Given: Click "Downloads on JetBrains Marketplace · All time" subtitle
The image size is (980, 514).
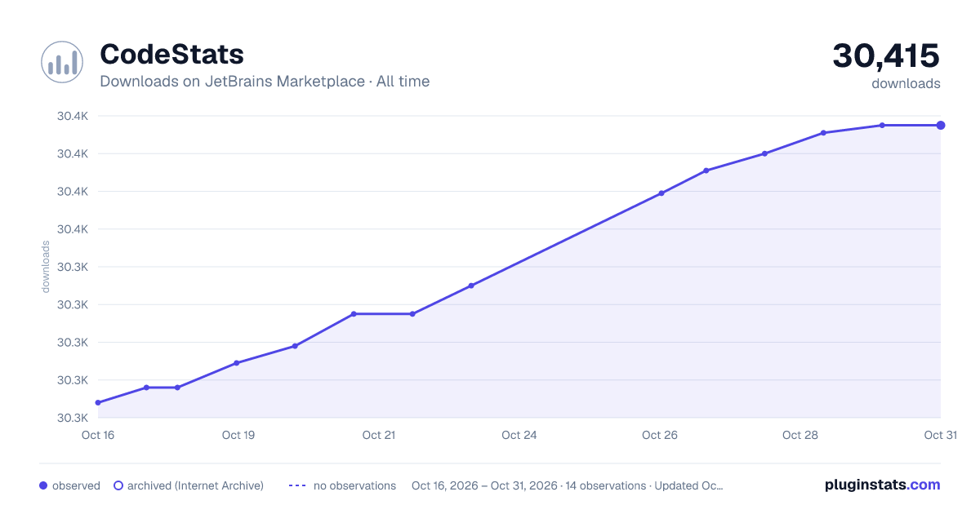Looking at the screenshot, I should pos(265,82).
